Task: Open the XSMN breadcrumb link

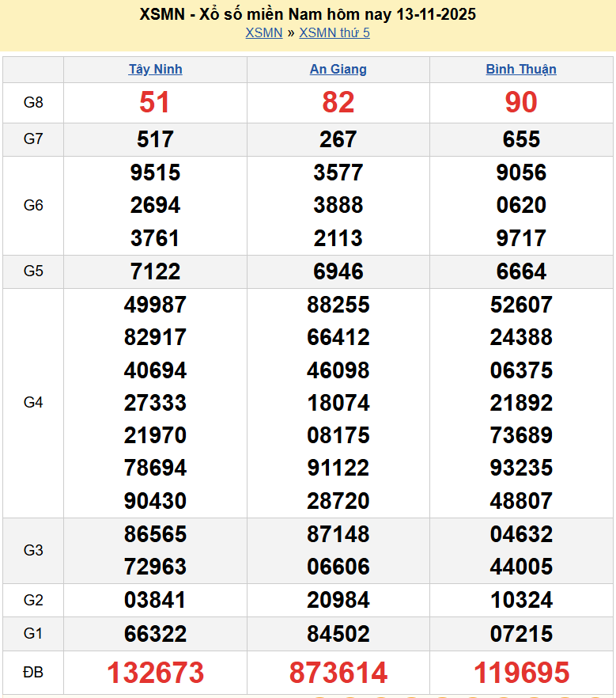Action: [x=263, y=32]
